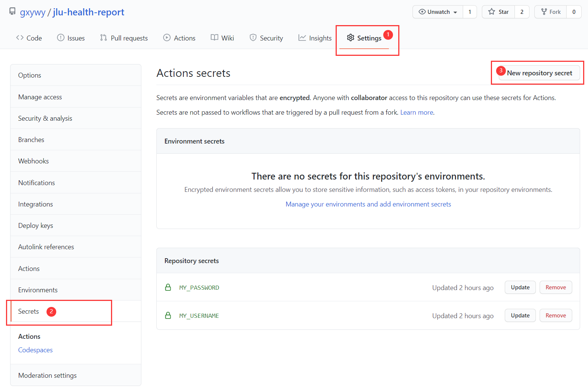Click the MY_PASSWORD secret name

[x=199, y=288]
